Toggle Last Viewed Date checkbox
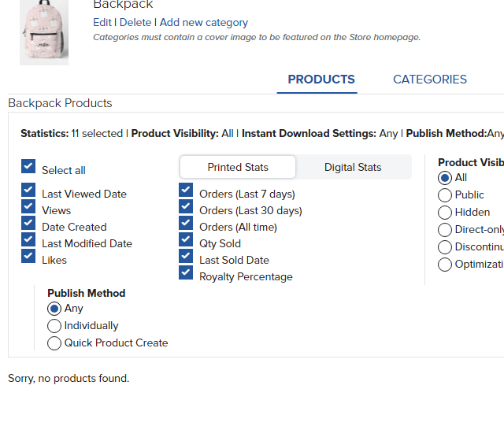This screenshot has width=504, height=437. pyautogui.click(x=28, y=191)
